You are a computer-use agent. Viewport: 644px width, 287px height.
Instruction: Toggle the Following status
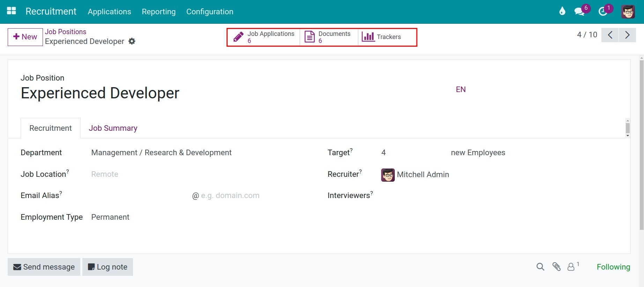click(613, 267)
